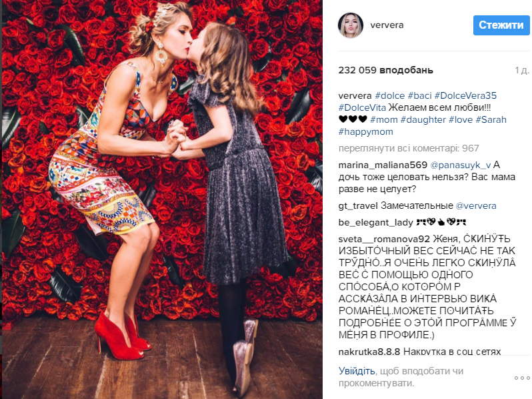Open the #dolce hashtag

tap(389, 96)
